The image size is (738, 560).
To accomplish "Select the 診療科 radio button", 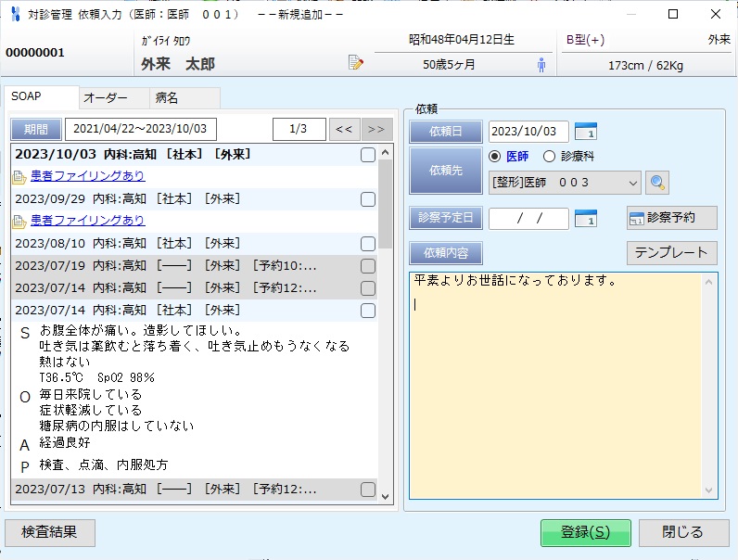I will (x=549, y=157).
